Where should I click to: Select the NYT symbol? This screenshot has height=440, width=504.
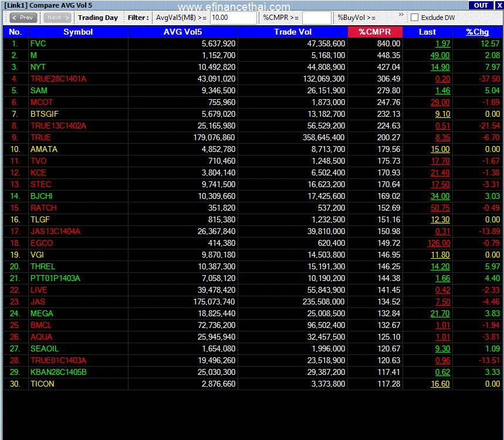point(38,67)
